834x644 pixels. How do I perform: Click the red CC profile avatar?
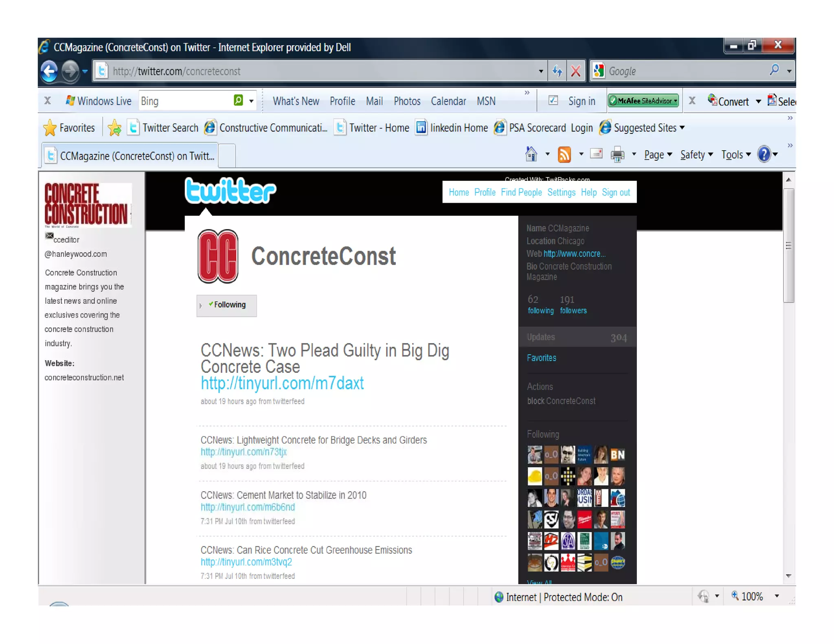tap(218, 256)
